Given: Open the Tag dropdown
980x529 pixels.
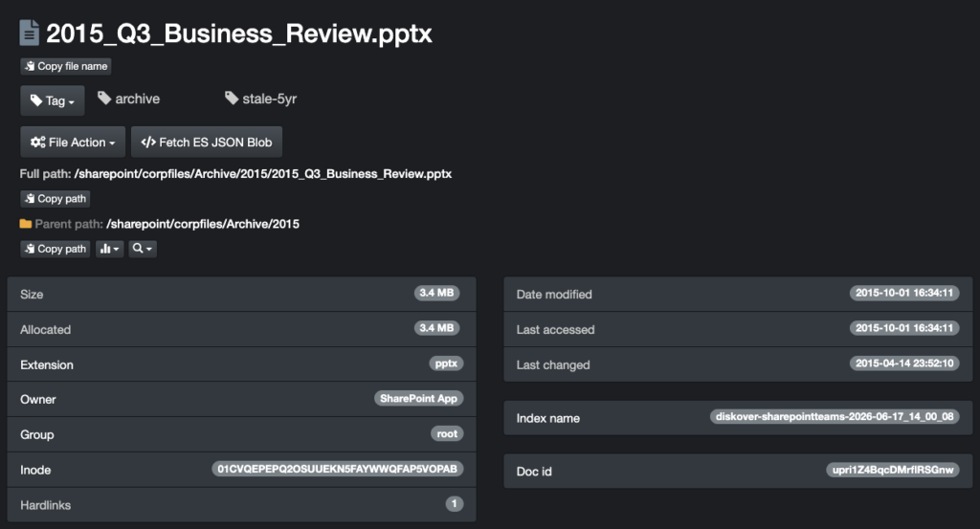Looking at the screenshot, I should (x=53, y=100).
